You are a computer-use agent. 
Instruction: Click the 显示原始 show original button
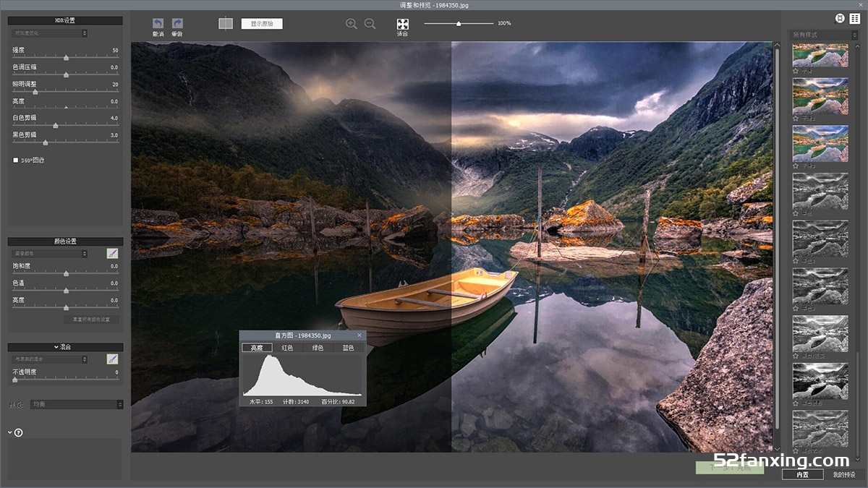point(262,24)
